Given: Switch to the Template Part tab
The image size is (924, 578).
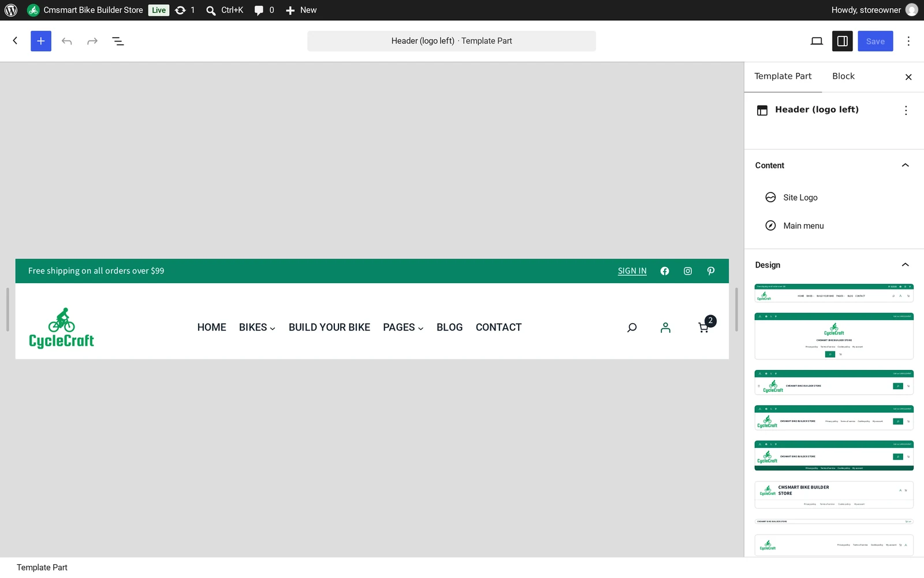Looking at the screenshot, I should (783, 76).
